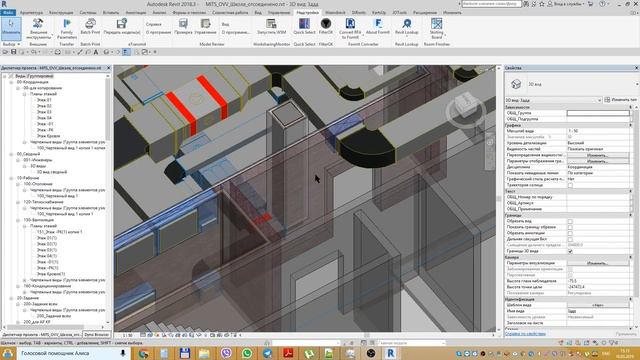Open the 3D View type selector dropdown in Properties
This screenshot has width=640, height=360.
click(x=637, y=84)
